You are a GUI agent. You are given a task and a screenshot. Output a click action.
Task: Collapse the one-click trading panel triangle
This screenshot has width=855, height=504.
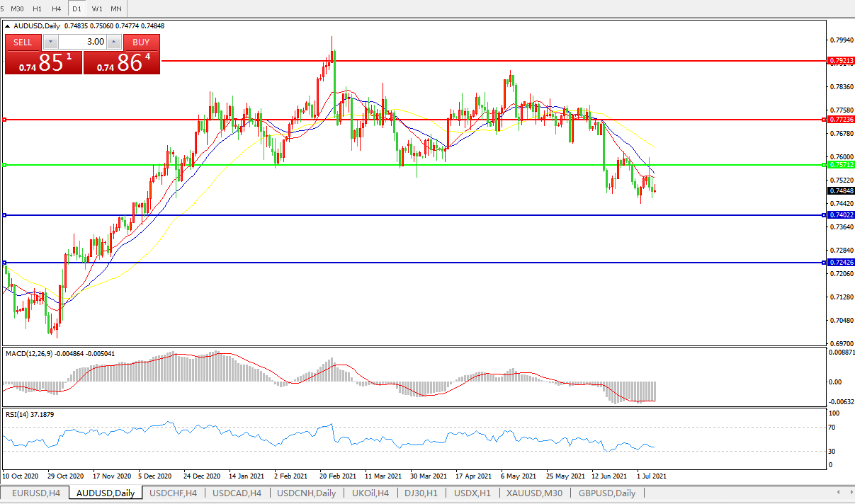[9, 26]
